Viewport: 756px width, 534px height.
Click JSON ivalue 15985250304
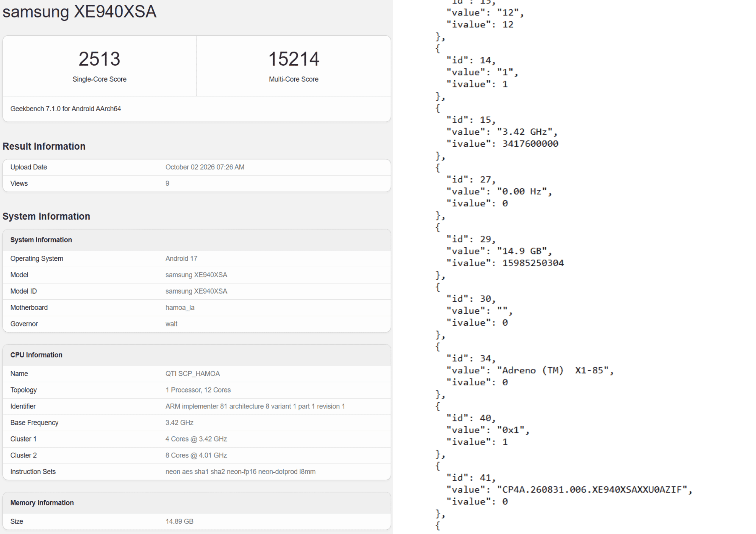coord(533,263)
